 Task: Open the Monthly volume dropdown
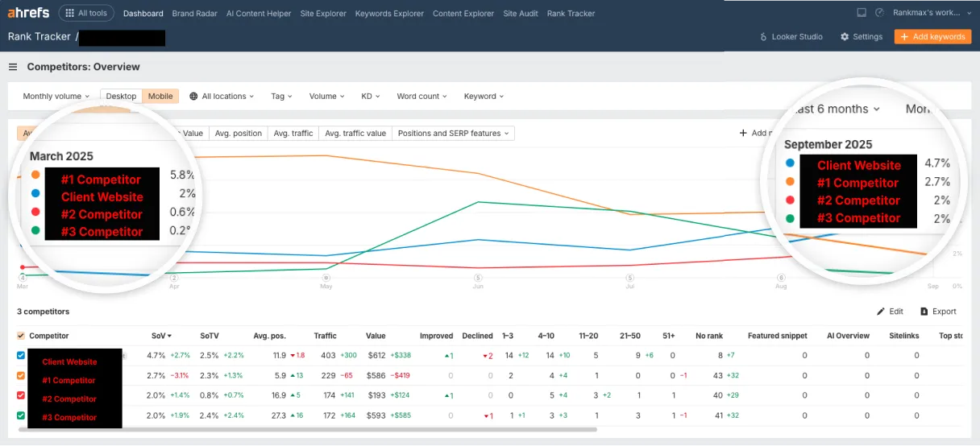pyautogui.click(x=56, y=96)
